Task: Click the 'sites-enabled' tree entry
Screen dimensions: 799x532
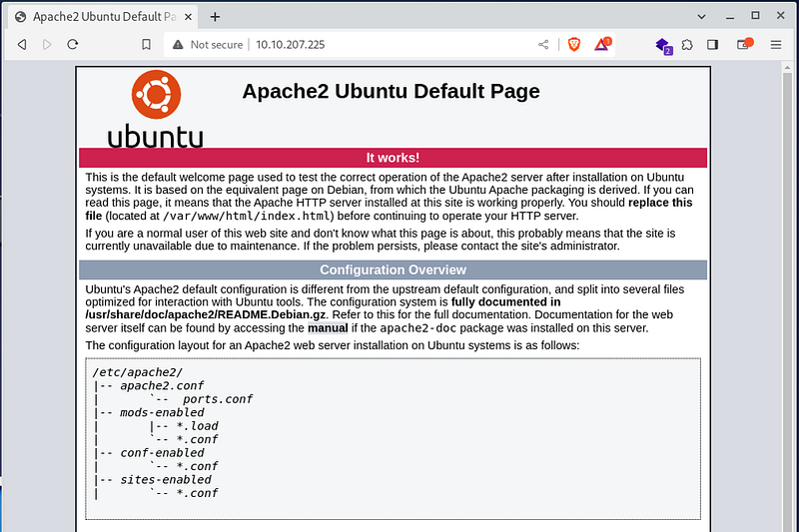Action: click(x=166, y=479)
